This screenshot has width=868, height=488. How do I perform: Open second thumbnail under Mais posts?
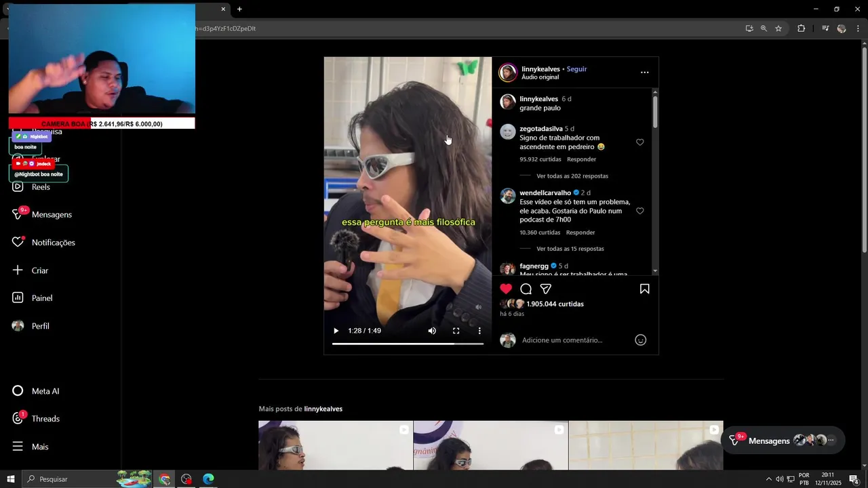(490, 445)
